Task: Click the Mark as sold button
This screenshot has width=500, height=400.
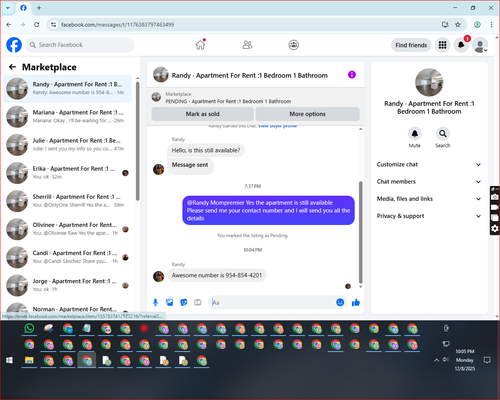Action: pyautogui.click(x=202, y=114)
